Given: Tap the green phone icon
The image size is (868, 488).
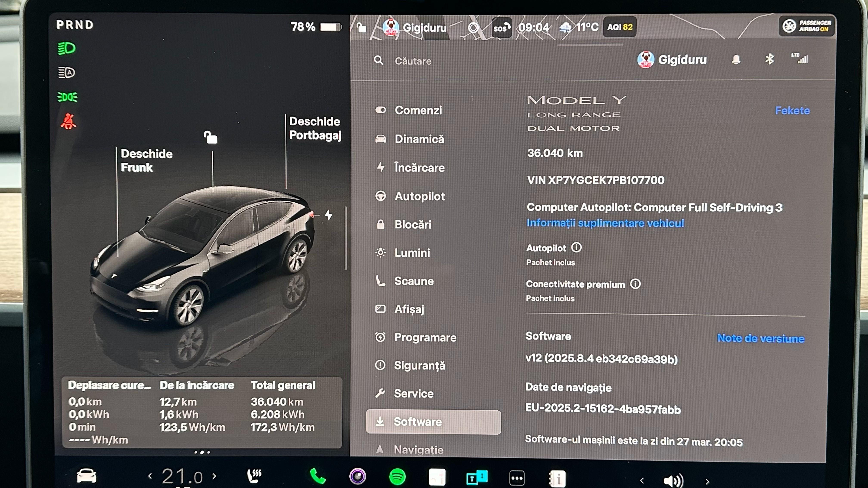Looking at the screenshot, I should click(x=317, y=476).
